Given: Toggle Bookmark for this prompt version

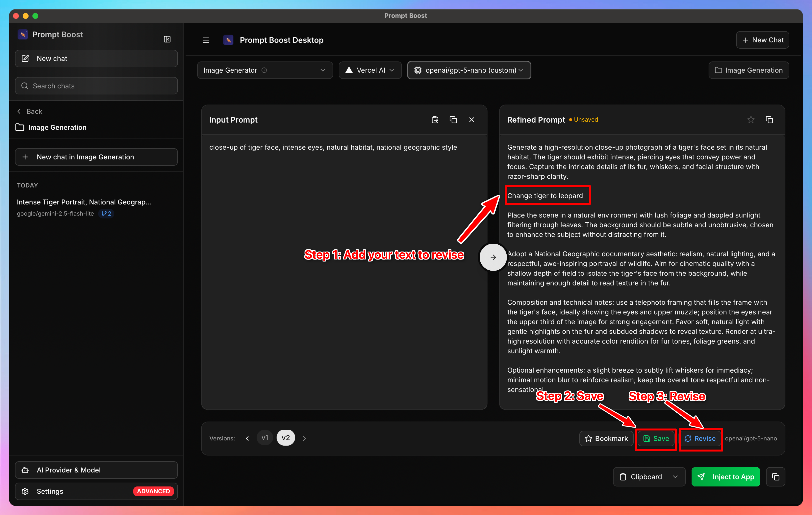Looking at the screenshot, I should point(606,438).
